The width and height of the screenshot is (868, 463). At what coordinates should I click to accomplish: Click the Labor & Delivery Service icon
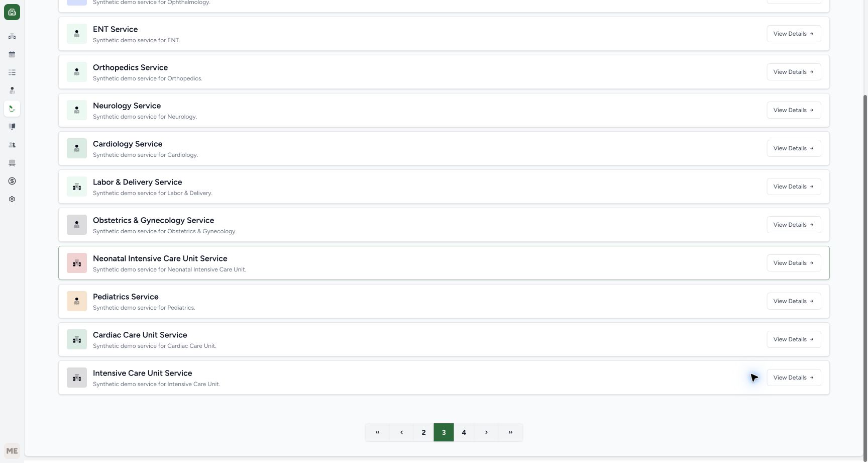click(x=77, y=187)
